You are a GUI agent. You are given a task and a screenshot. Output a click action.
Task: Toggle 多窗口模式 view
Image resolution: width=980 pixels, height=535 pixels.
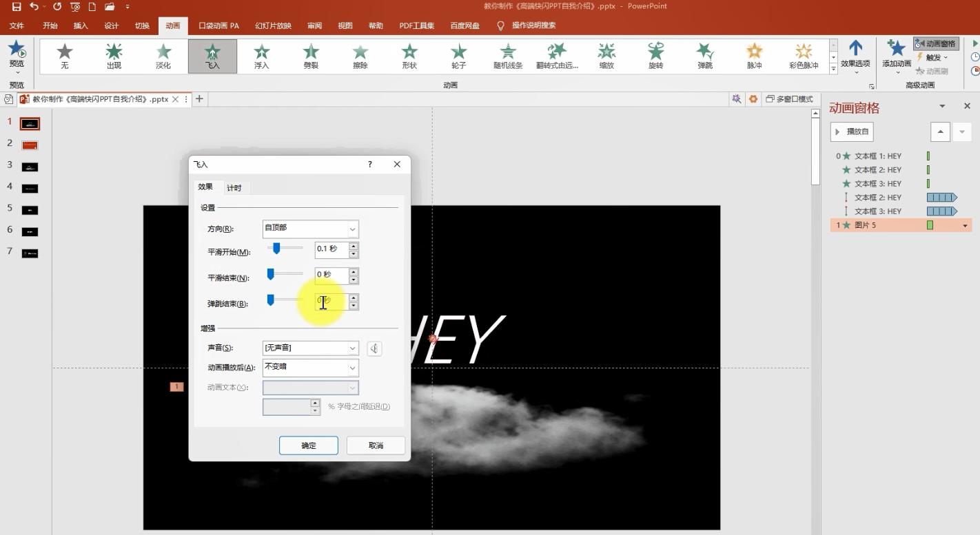coord(790,99)
